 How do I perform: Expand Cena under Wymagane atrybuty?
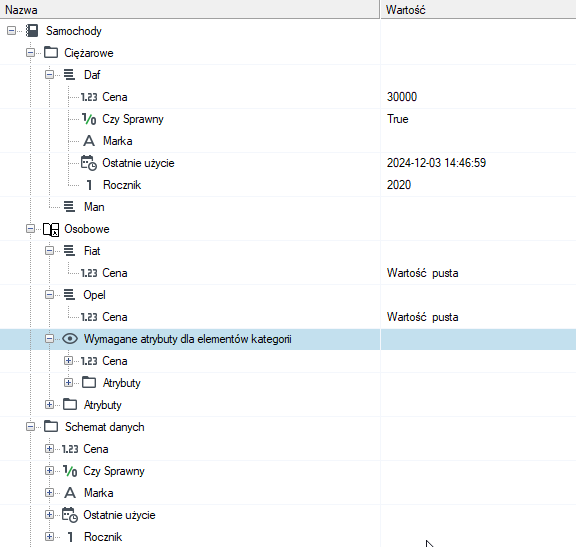click(x=68, y=361)
